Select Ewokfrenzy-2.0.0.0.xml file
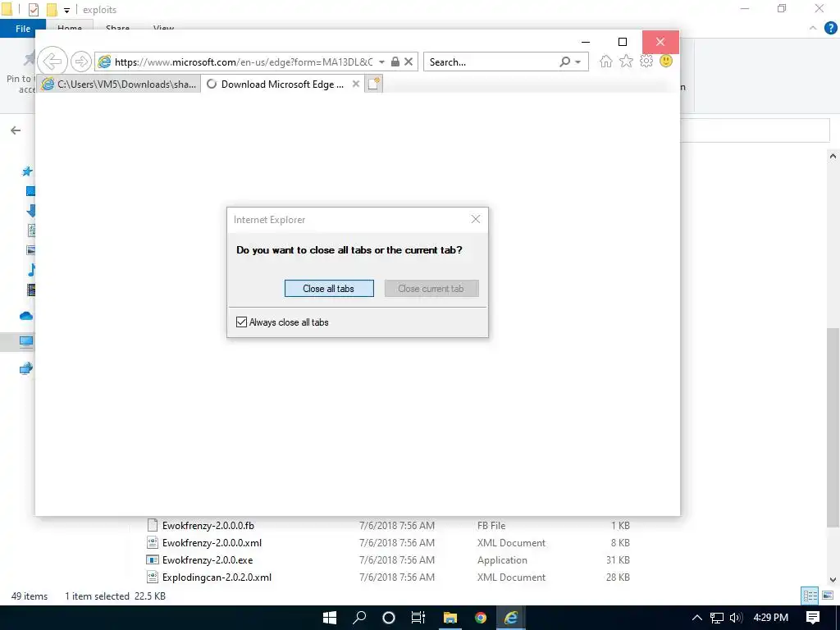 click(x=212, y=543)
